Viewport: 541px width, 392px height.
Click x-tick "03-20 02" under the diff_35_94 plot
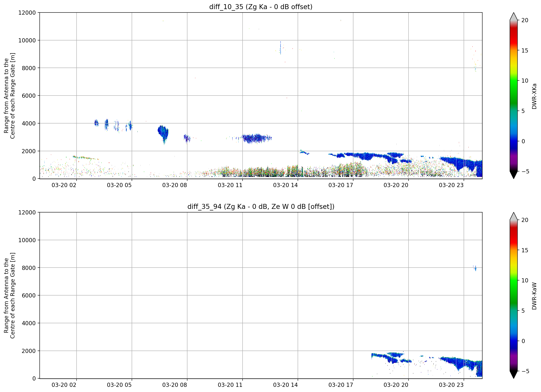click(x=64, y=385)
